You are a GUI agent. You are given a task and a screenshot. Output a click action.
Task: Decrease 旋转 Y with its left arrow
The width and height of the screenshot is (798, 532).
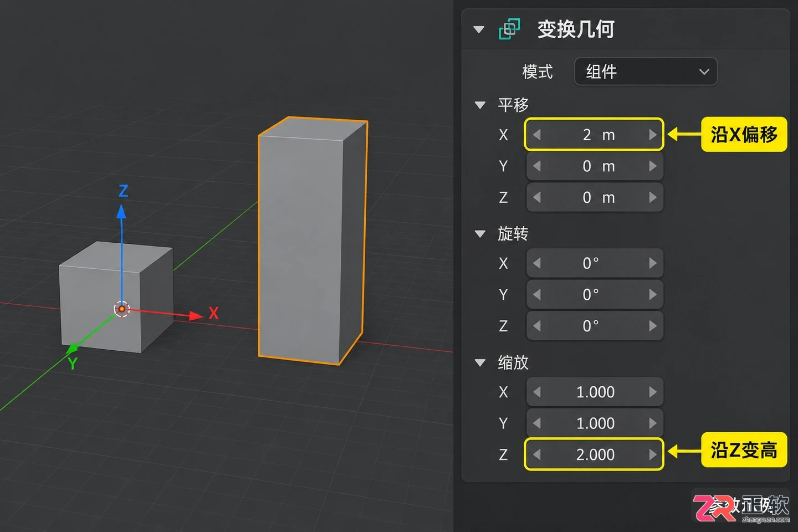click(x=536, y=294)
